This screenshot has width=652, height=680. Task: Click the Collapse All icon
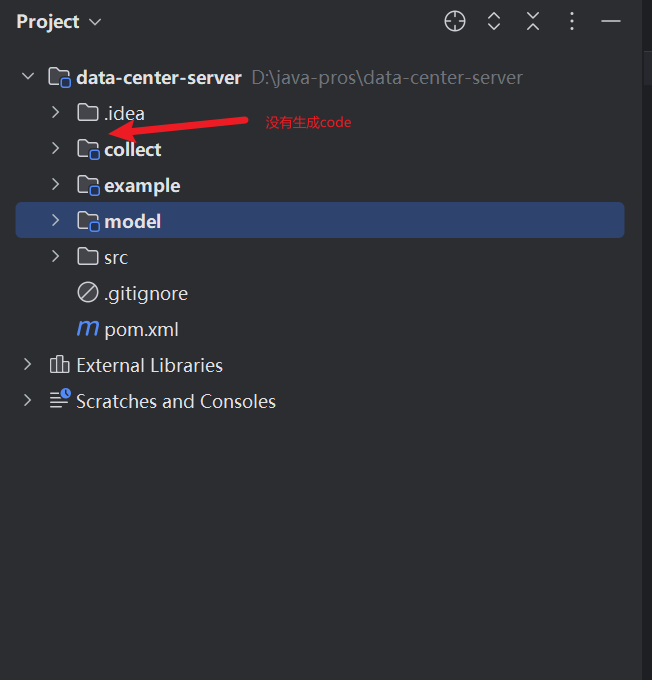point(533,21)
